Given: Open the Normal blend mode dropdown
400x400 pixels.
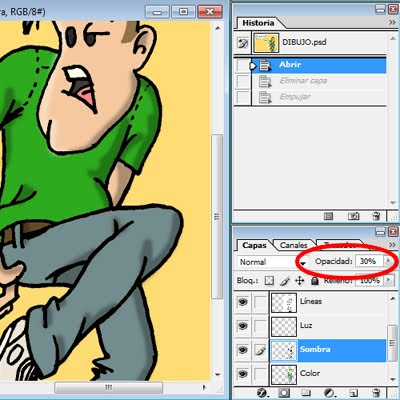Looking at the screenshot, I should (303, 263).
